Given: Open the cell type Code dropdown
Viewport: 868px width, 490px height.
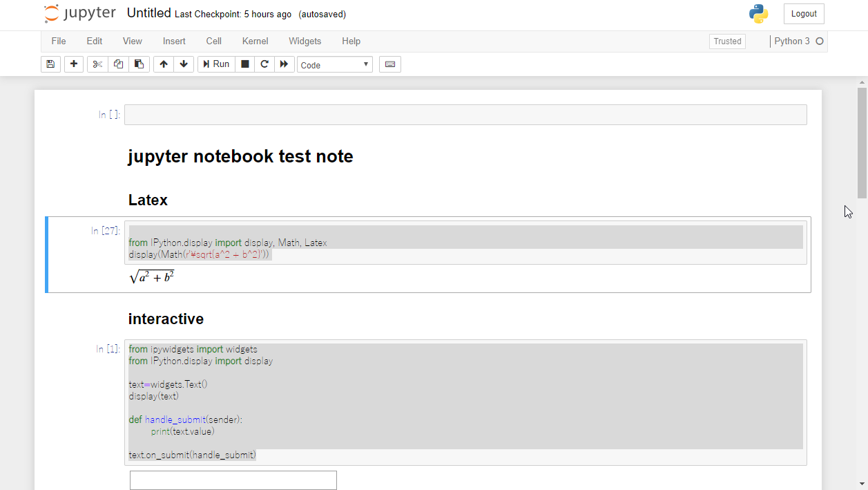Looking at the screenshot, I should (x=335, y=65).
